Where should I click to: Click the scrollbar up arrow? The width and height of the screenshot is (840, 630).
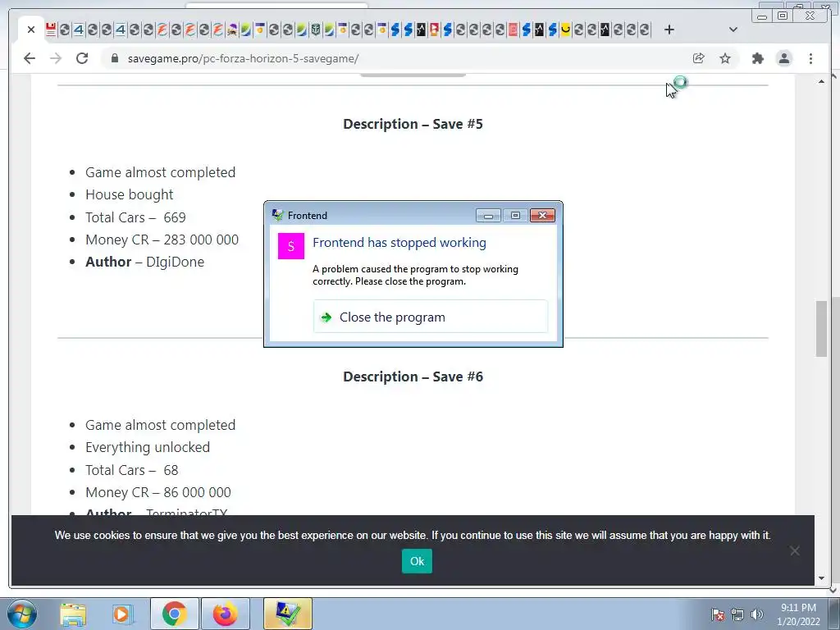821,81
